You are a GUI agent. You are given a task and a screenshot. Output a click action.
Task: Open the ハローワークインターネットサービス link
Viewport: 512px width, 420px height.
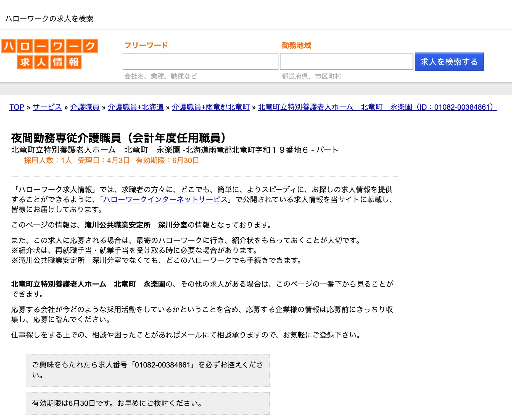pos(165,200)
